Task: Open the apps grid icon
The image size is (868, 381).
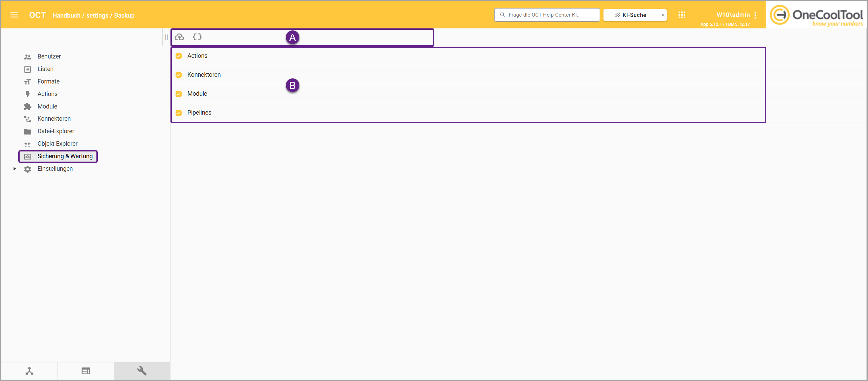Action: coord(682,15)
